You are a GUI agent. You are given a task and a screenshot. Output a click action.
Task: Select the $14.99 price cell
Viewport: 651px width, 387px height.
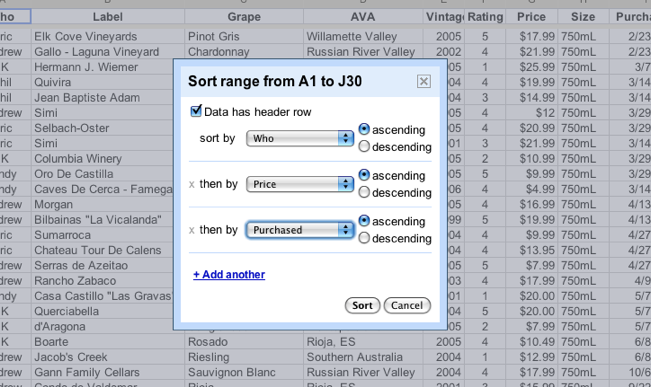coord(531,98)
